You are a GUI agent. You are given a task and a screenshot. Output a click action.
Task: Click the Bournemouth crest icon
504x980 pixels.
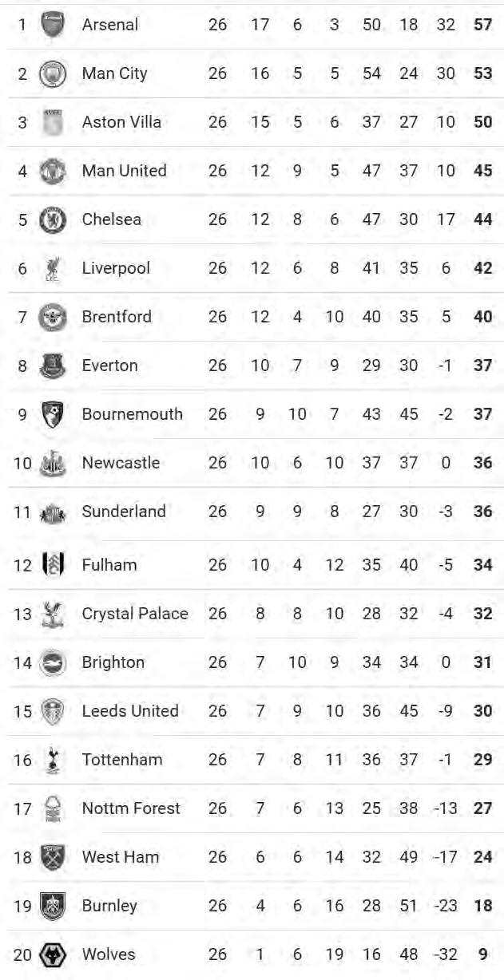53,414
